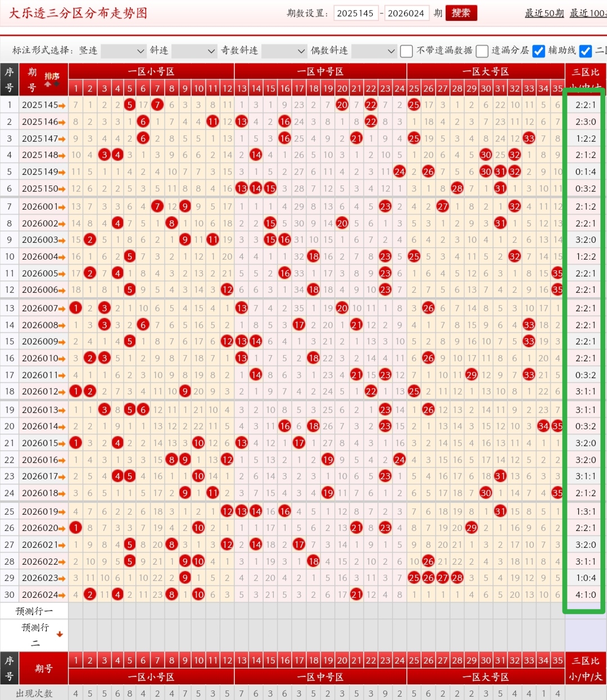Expand the 奇数斜连 dropdown
This screenshot has height=700, width=607.
click(283, 51)
